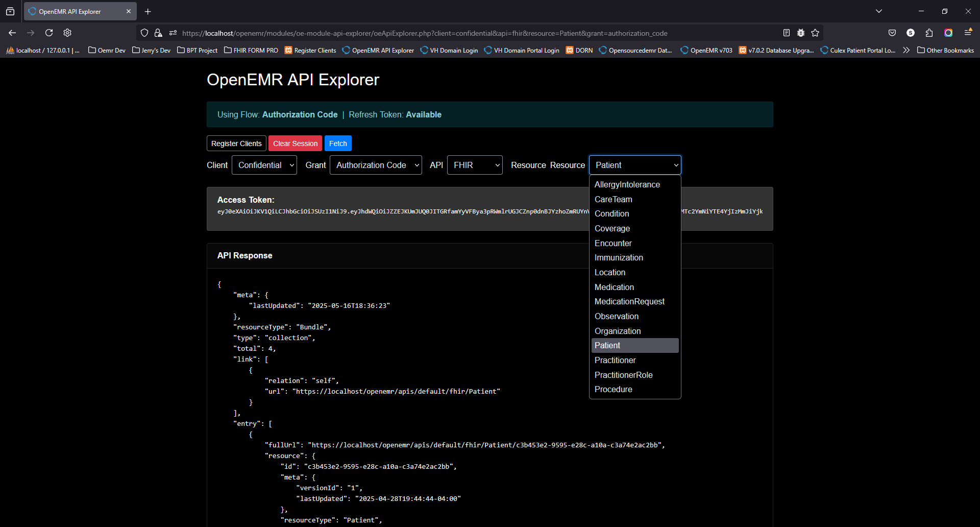980x527 pixels.
Task: Choose Location in the resource list
Action: [635, 272]
